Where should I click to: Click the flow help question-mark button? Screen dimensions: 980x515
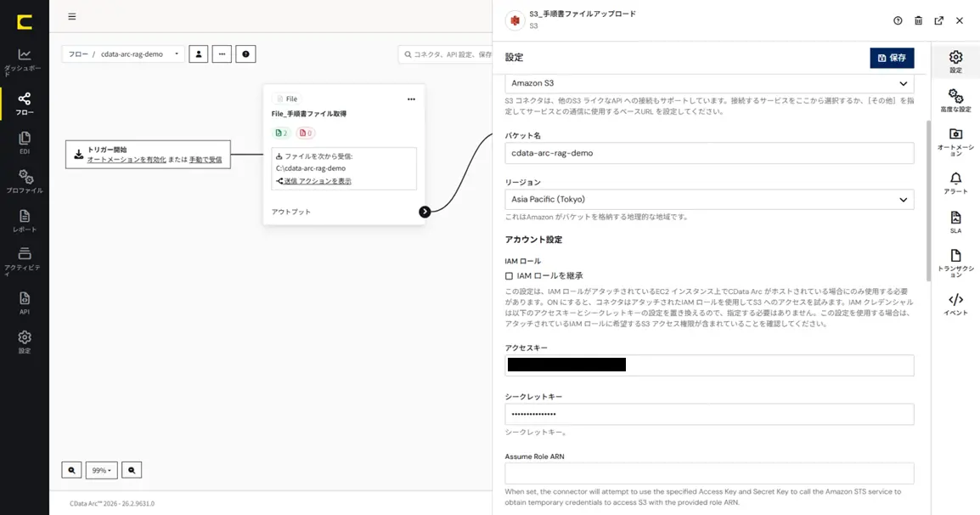click(245, 54)
